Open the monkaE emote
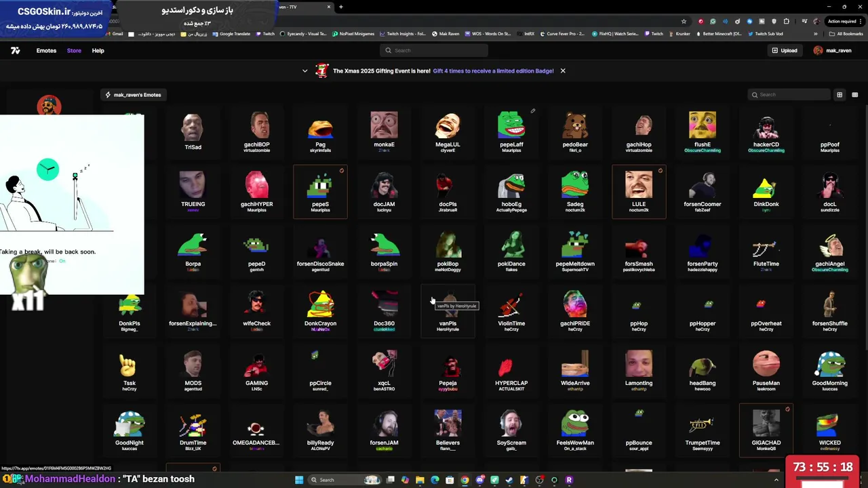Image resolution: width=868 pixels, height=488 pixels. (x=384, y=132)
